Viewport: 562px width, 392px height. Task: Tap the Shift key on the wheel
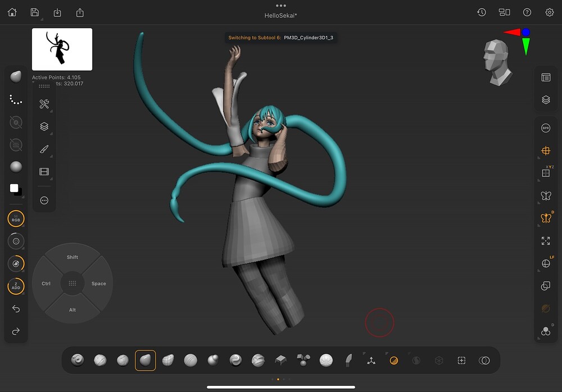[x=72, y=257]
